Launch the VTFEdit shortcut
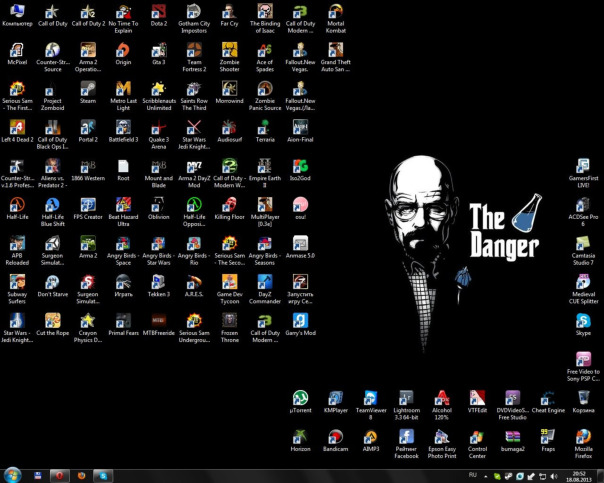The width and height of the screenshot is (604, 483). (477, 402)
